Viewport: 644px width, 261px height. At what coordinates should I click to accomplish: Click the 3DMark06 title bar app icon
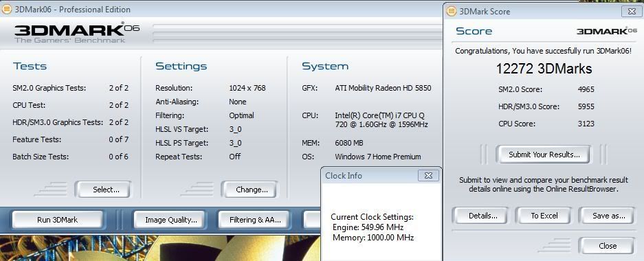tap(7, 9)
